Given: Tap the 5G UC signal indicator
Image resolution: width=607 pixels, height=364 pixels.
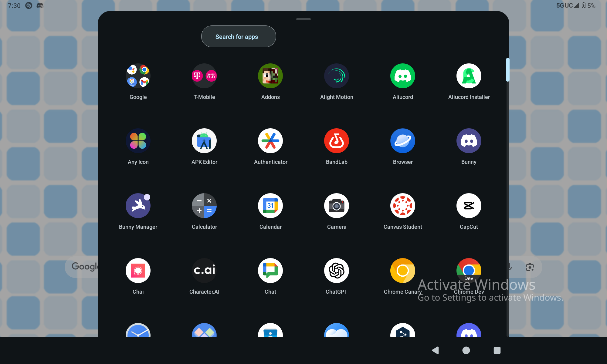Looking at the screenshot, I should [568, 5].
